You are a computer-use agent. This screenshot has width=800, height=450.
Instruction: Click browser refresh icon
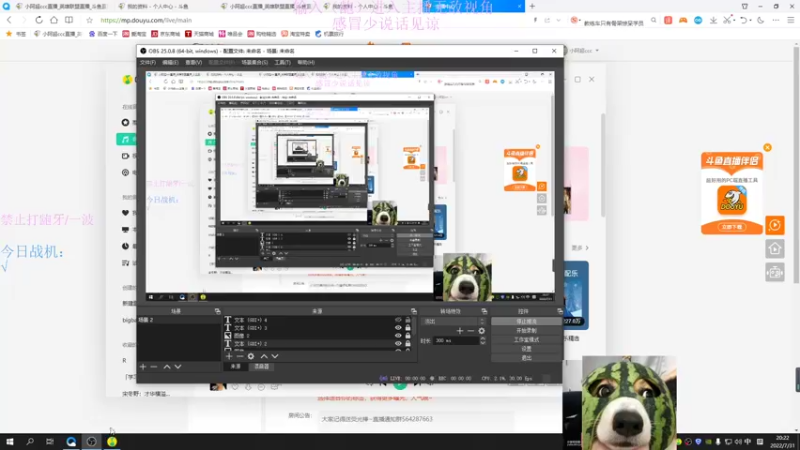click(39, 20)
